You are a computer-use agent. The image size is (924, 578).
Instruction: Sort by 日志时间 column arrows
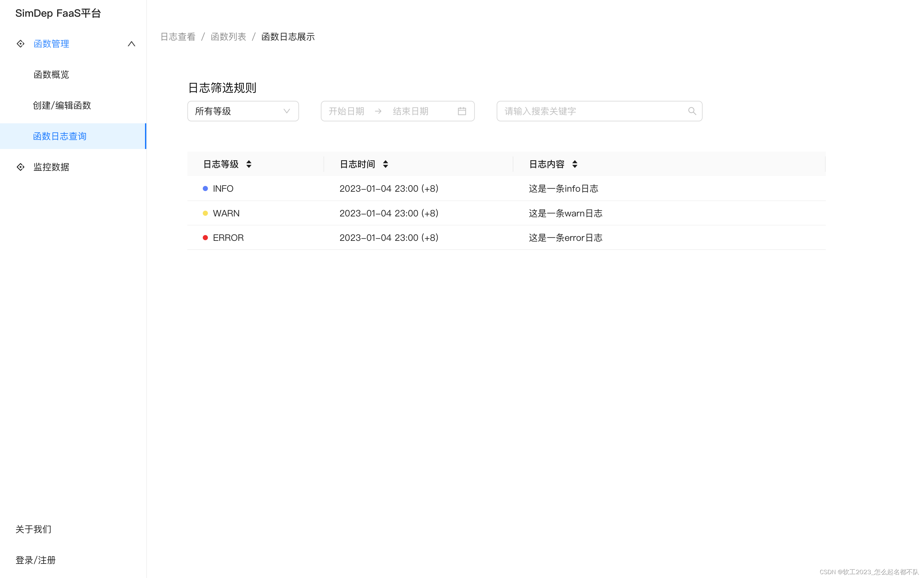click(386, 164)
